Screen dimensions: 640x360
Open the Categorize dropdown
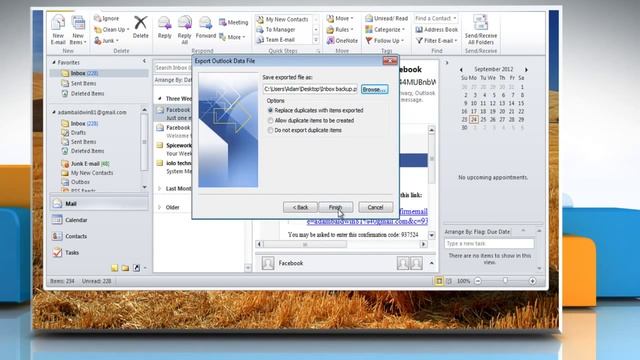385,29
